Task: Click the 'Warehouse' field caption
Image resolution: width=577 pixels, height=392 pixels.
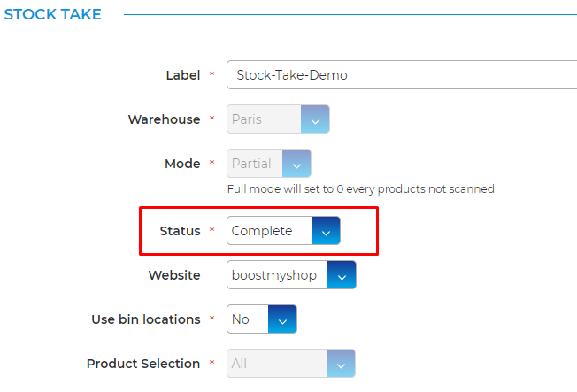Action: [164, 119]
